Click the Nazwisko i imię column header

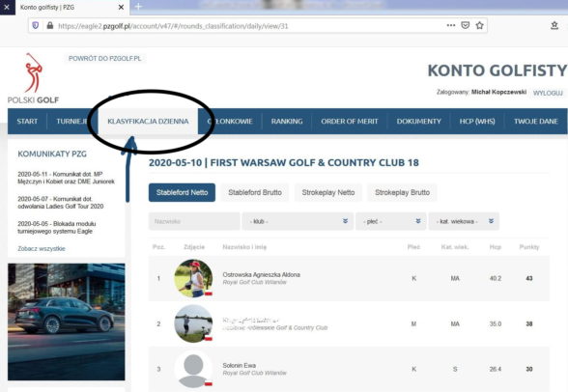244,247
